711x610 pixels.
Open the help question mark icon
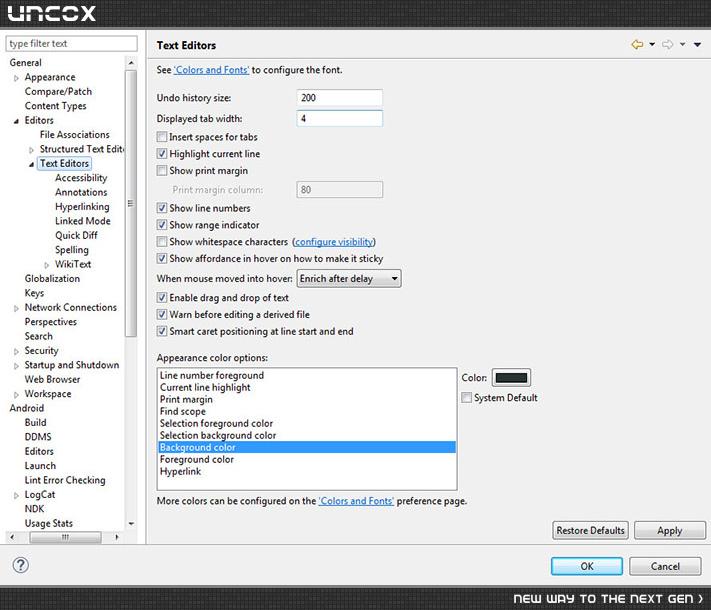pos(20,565)
